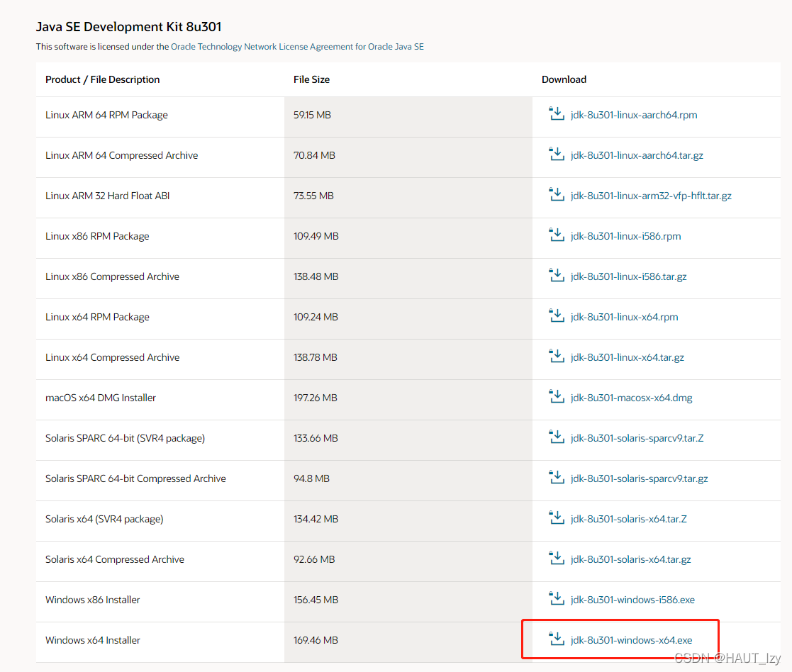Click the Product / File Description header
The width and height of the screenshot is (792, 672).
[103, 80]
